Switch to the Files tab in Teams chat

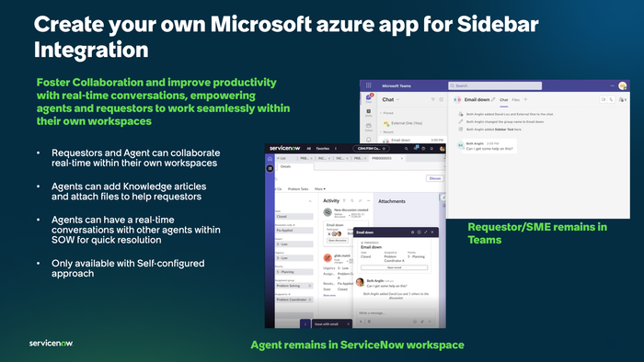pos(515,99)
